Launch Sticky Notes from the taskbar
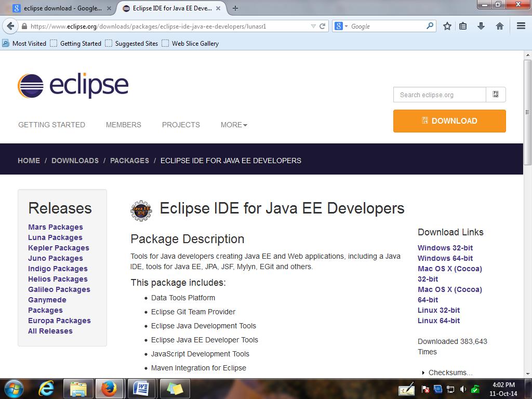The width and height of the screenshot is (532, 399). point(174,388)
